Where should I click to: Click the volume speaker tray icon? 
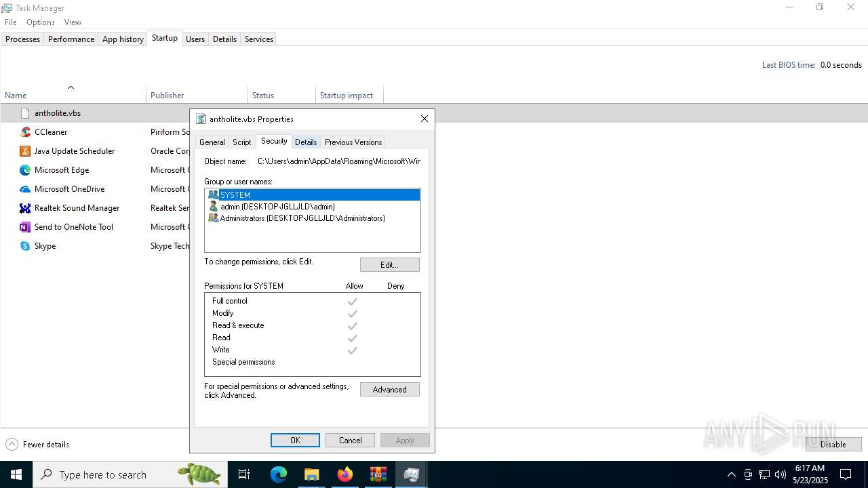781,474
